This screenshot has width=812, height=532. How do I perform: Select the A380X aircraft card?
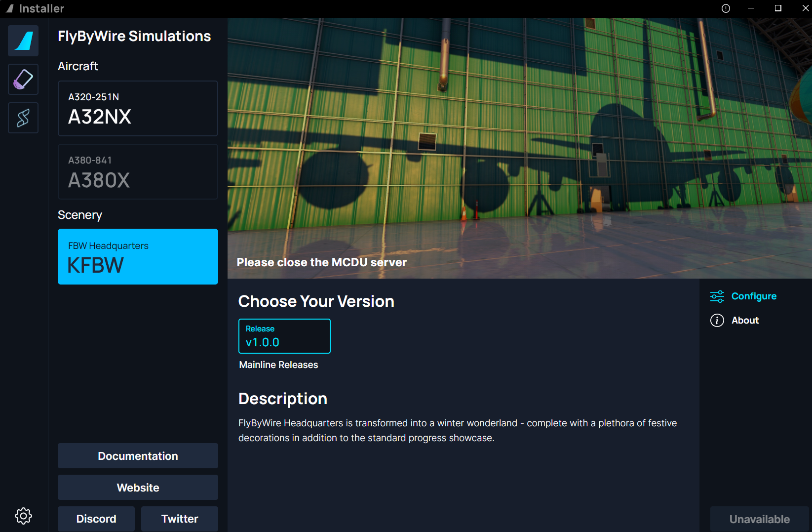tap(138, 171)
